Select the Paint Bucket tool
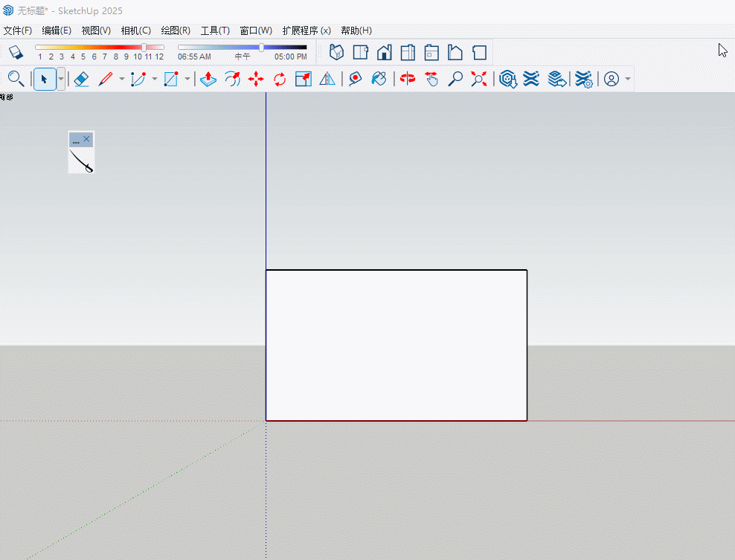This screenshot has width=735, height=560. [x=379, y=79]
